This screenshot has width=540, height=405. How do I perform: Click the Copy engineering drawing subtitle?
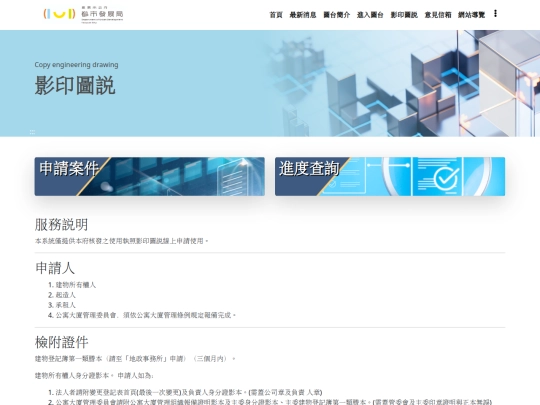76,65
